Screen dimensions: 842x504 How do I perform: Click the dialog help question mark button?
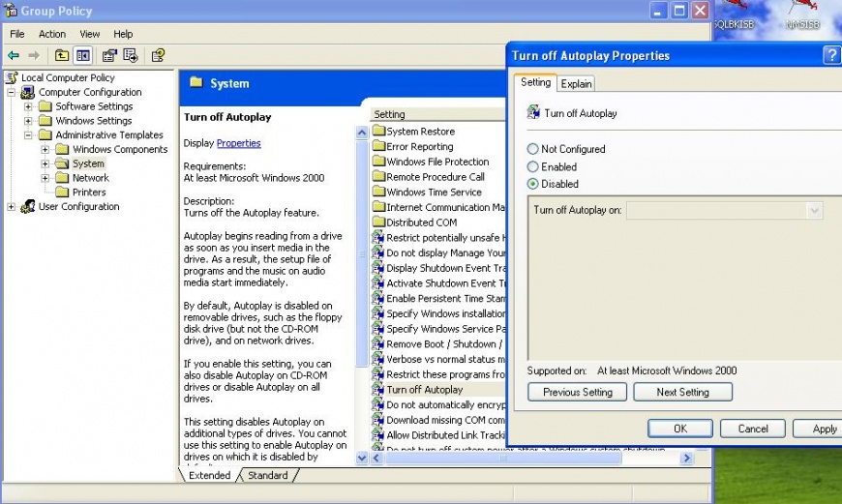click(831, 55)
